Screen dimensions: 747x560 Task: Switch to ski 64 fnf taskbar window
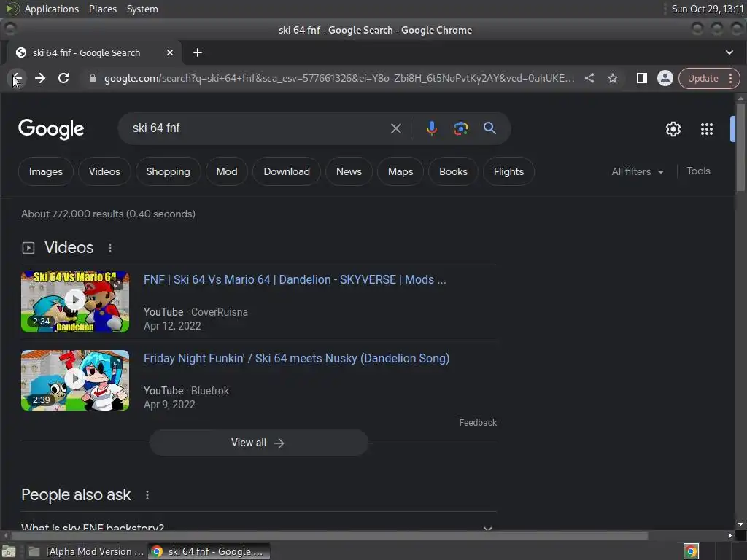209,551
